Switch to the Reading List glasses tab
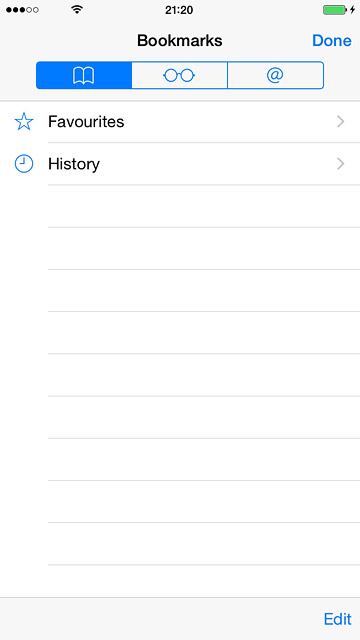This screenshot has height=640, width=360. click(179, 75)
